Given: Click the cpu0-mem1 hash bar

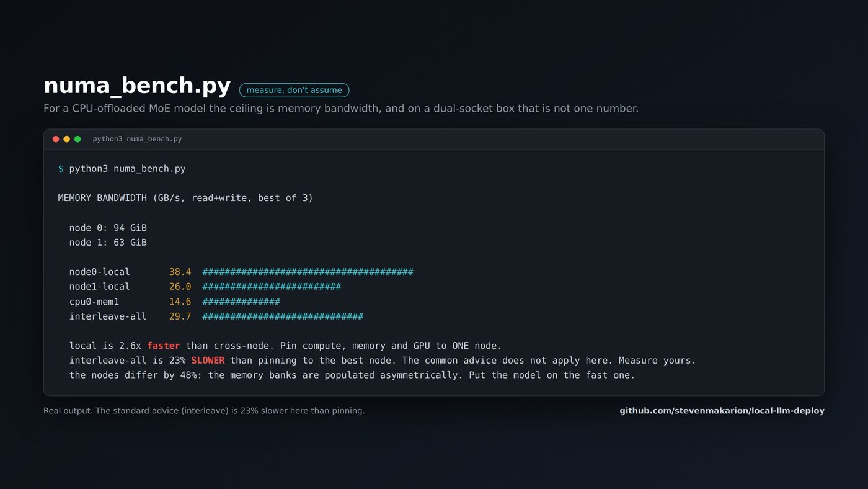Looking at the screenshot, I should click(x=241, y=302).
